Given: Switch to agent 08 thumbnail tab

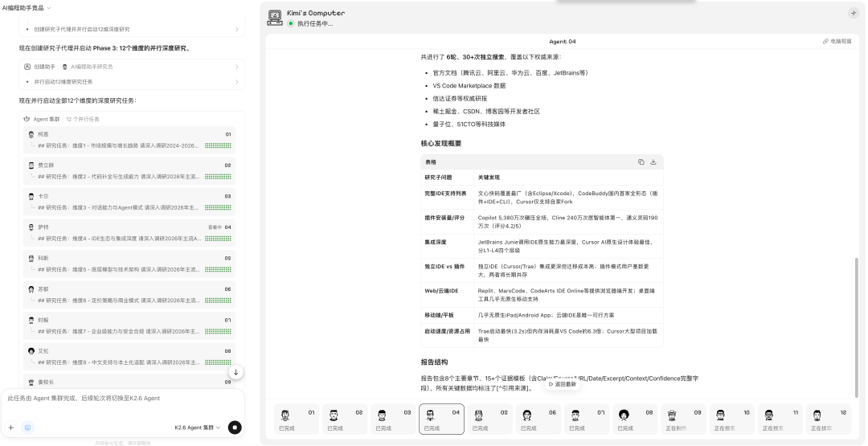Looking at the screenshot, I should 635,418.
